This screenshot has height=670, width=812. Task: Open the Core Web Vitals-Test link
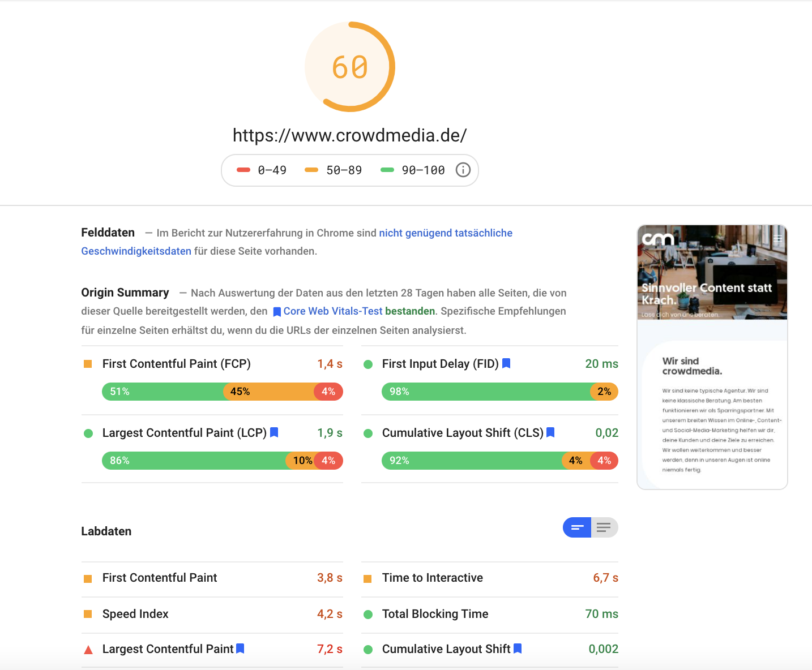tap(333, 311)
